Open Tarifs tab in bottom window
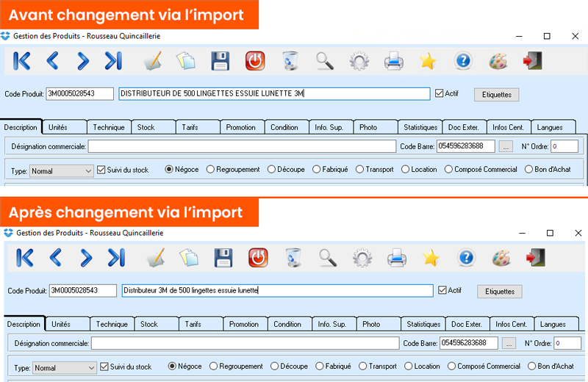Screen dimensions: 588x382 click(201, 324)
